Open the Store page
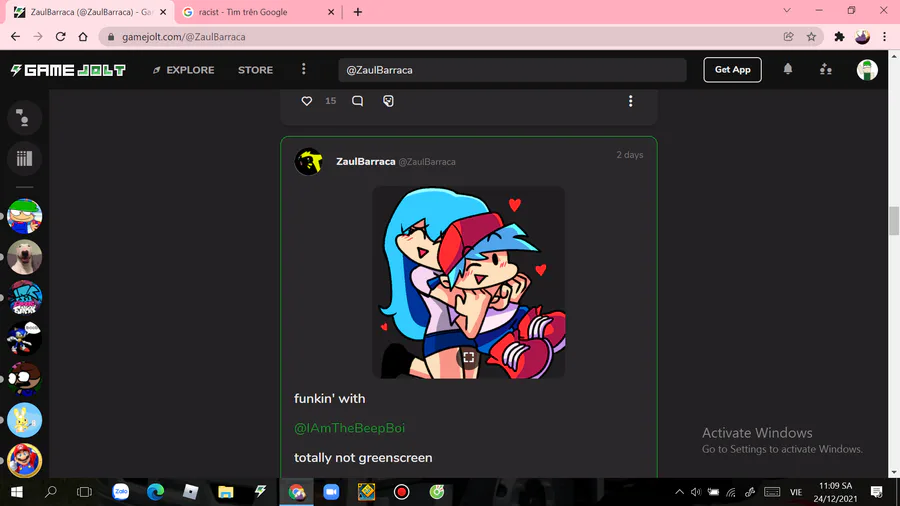 coord(255,70)
